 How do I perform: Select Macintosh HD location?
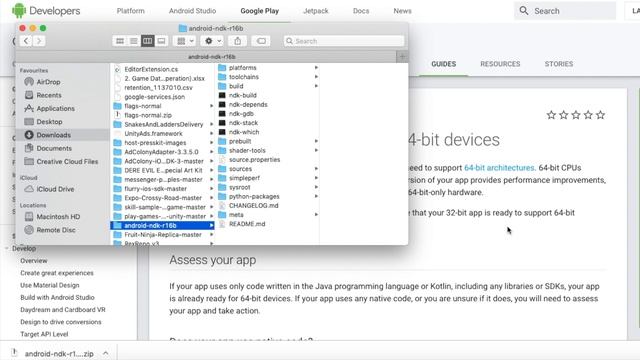pyautogui.click(x=58, y=217)
